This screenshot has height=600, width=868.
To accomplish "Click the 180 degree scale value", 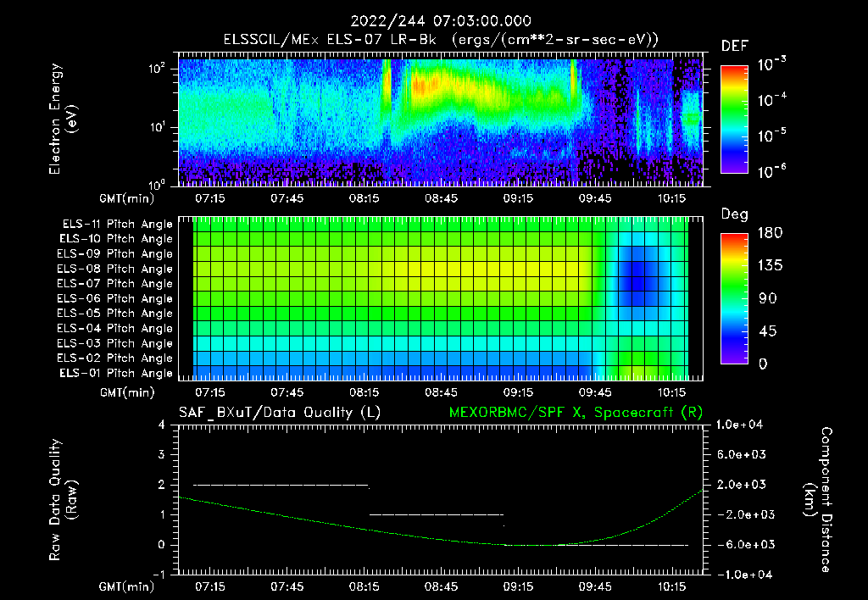I will coord(770,233).
